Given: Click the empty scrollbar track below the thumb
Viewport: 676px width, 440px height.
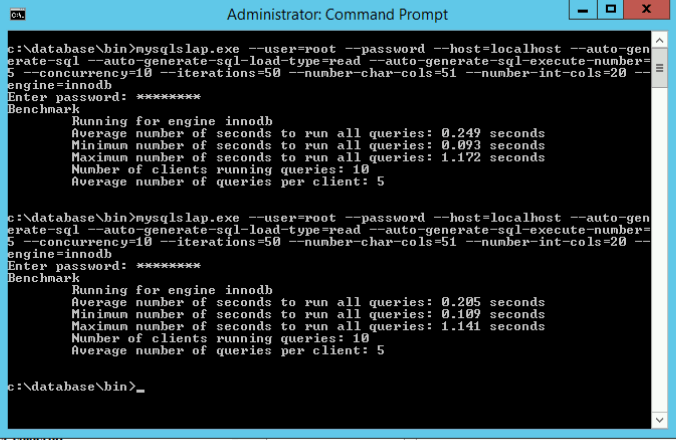Looking at the screenshot, I should (x=659, y=249).
